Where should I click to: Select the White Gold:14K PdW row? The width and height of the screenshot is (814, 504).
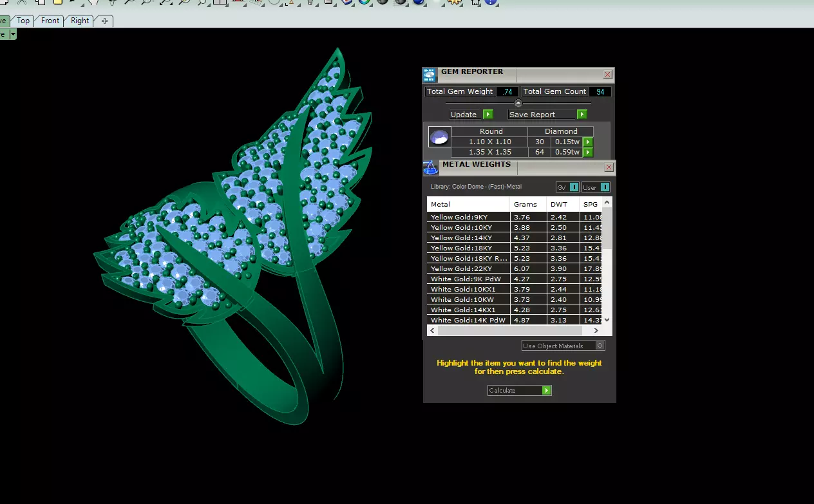(515, 320)
